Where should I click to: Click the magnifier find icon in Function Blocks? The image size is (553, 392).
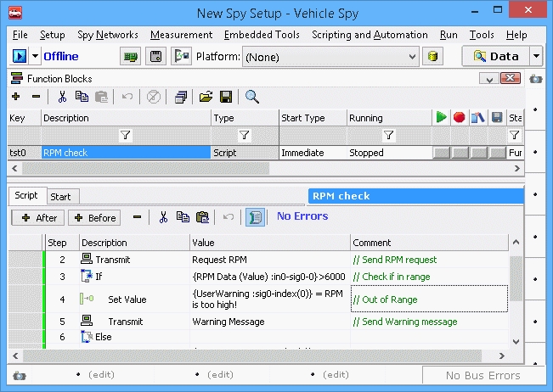click(x=252, y=97)
